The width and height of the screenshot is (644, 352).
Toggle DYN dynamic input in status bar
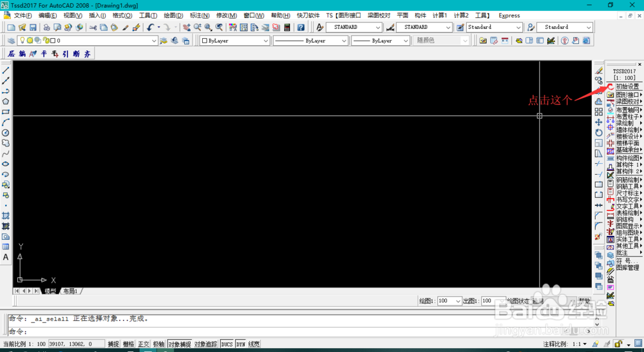(241, 344)
